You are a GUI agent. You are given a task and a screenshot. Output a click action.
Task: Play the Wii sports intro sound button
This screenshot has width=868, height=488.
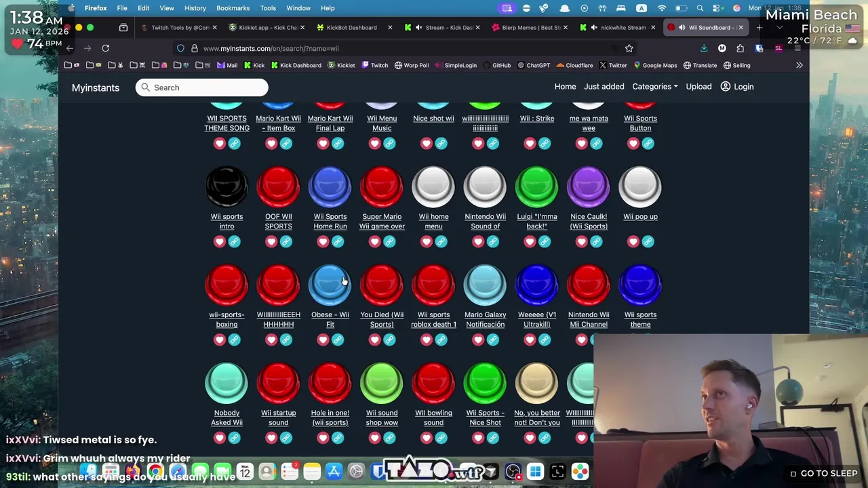226,186
